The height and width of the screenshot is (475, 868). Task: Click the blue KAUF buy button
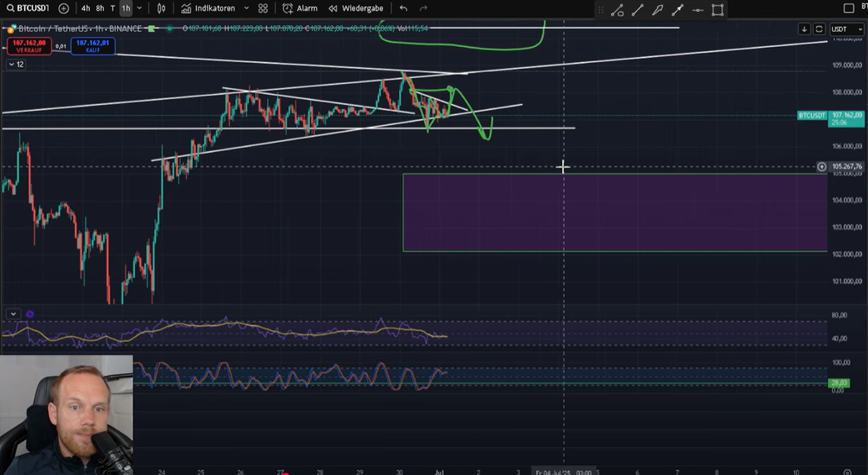point(92,46)
